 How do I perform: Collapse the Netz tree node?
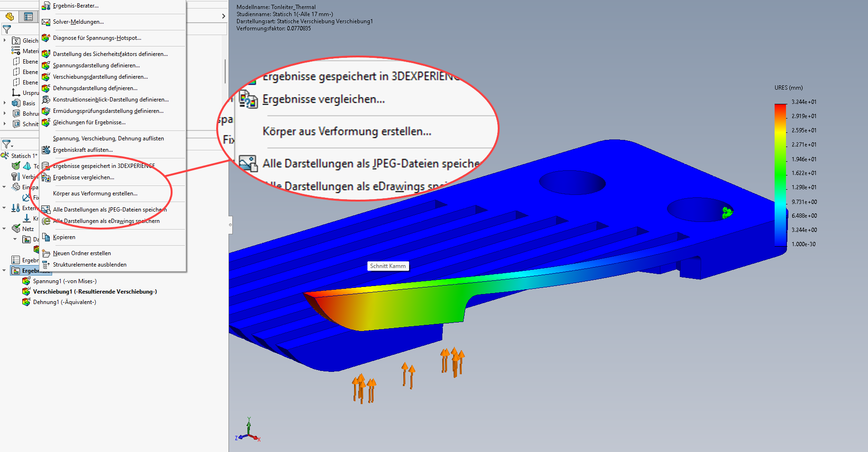point(4,229)
